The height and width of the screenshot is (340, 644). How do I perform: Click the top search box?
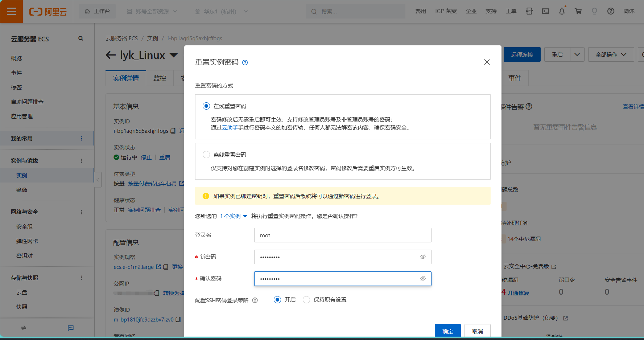(355, 11)
